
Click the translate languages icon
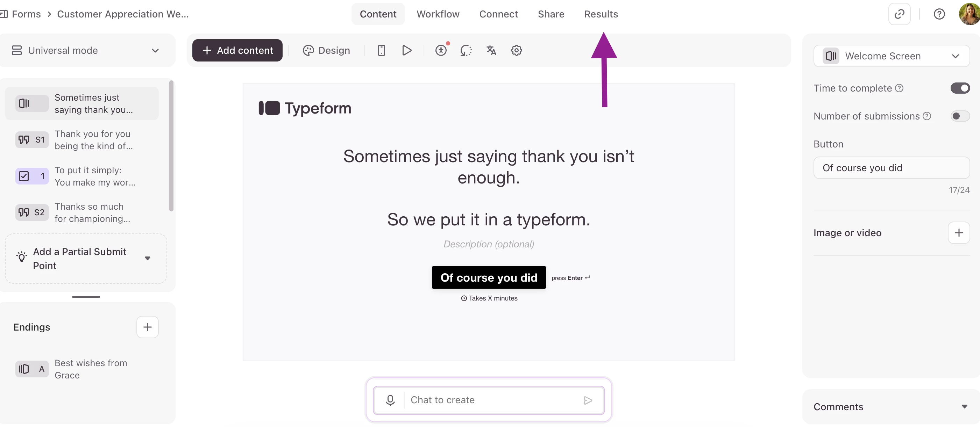pos(491,50)
